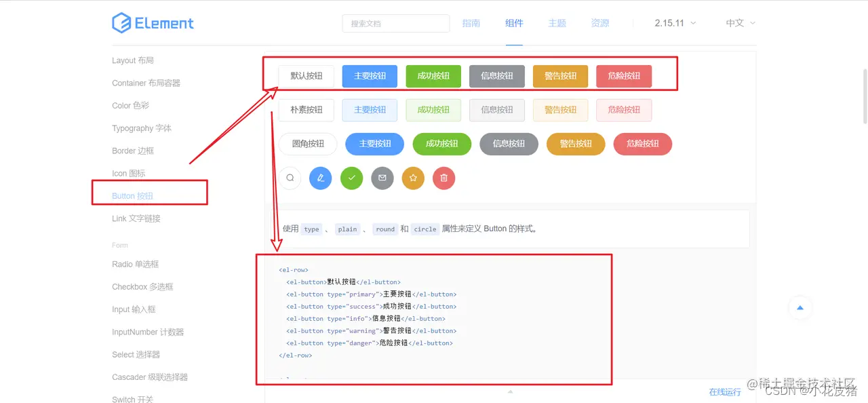868x403 pixels.
Task: Open the 指南 navigation tab
Action: click(471, 23)
